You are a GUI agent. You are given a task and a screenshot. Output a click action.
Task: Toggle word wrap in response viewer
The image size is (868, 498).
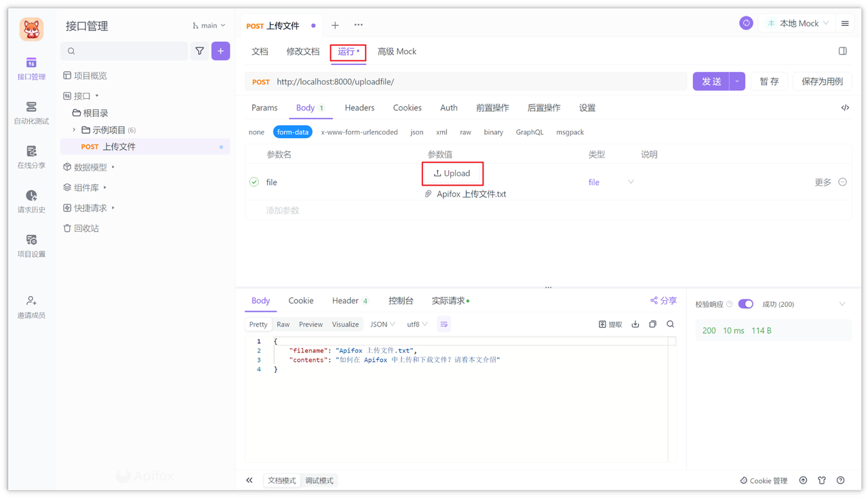click(x=443, y=325)
